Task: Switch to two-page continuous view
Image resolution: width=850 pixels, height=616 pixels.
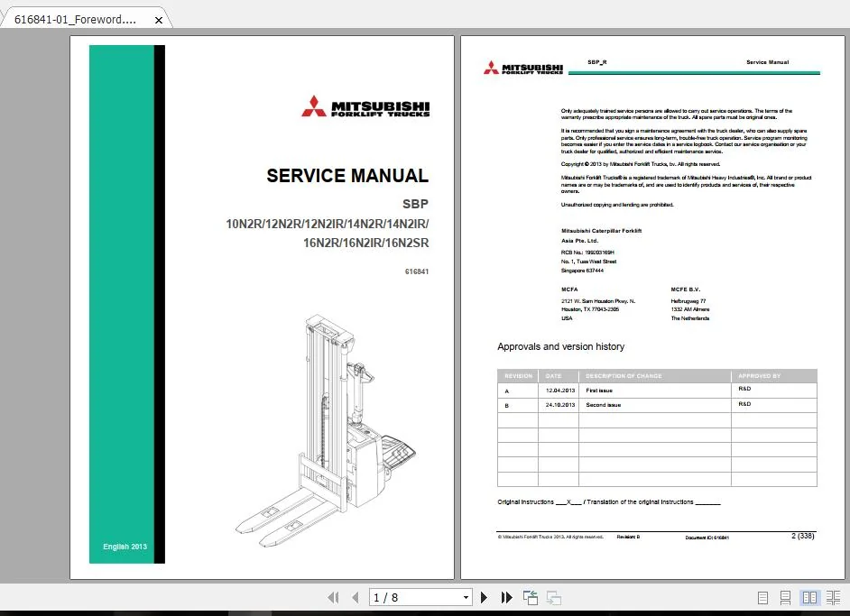Action: [x=833, y=598]
